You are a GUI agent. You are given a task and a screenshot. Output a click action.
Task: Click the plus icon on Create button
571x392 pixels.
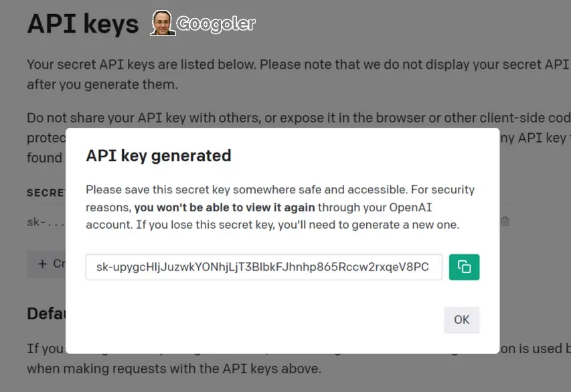click(x=43, y=264)
